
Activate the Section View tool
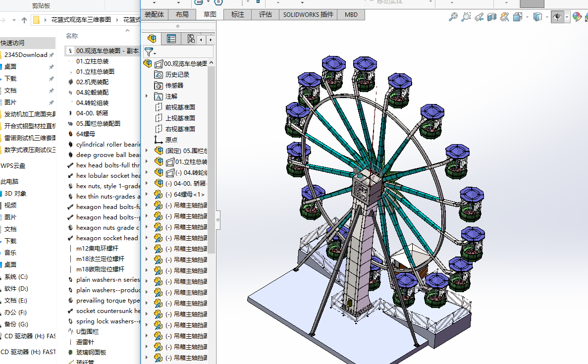[x=492, y=17]
